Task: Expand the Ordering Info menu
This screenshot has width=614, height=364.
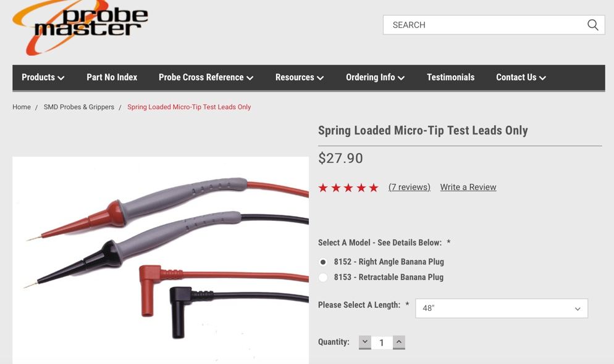Action: pos(375,77)
